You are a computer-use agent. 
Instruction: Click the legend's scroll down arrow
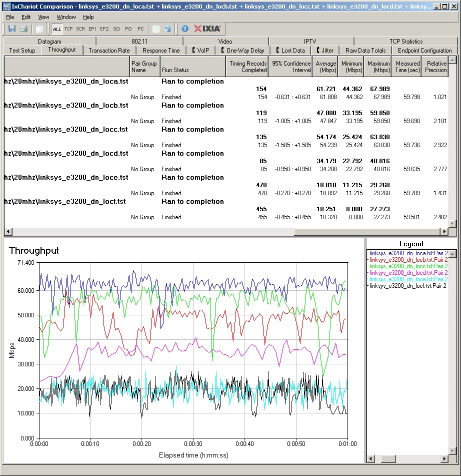tap(452, 451)
